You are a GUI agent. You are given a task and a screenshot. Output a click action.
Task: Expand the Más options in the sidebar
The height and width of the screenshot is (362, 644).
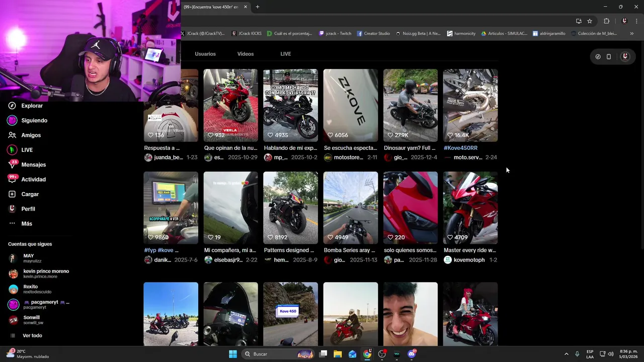click(20, 224)
